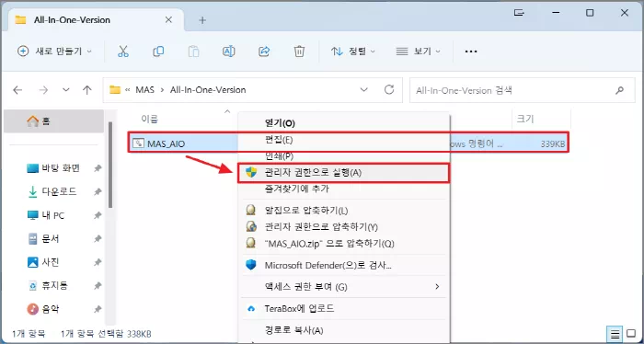The height and width of the screenshot is (344, 644).
Task: Click the search magnifier icon
Action: (x=619, y=90)
